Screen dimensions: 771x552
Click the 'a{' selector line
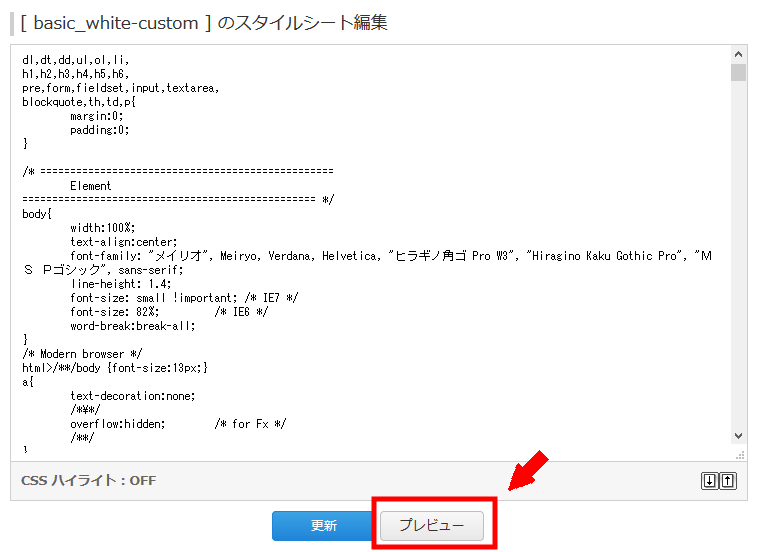(28, 382)
